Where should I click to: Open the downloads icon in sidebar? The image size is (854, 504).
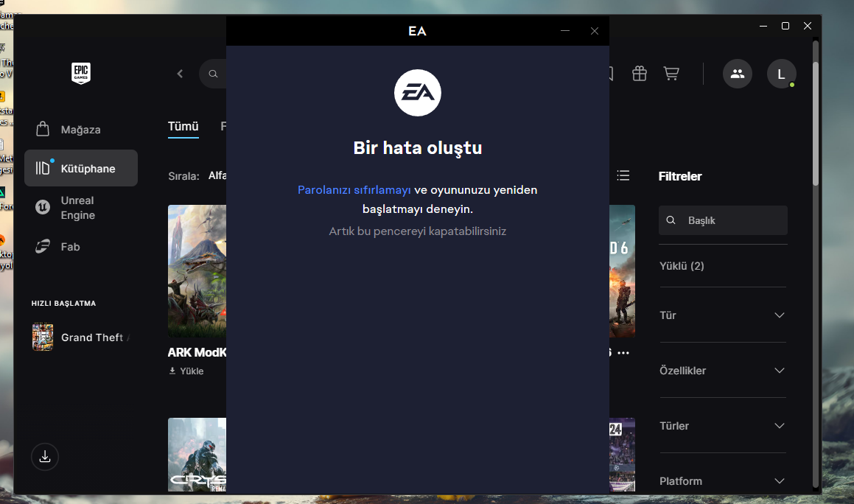click(45, 457)
